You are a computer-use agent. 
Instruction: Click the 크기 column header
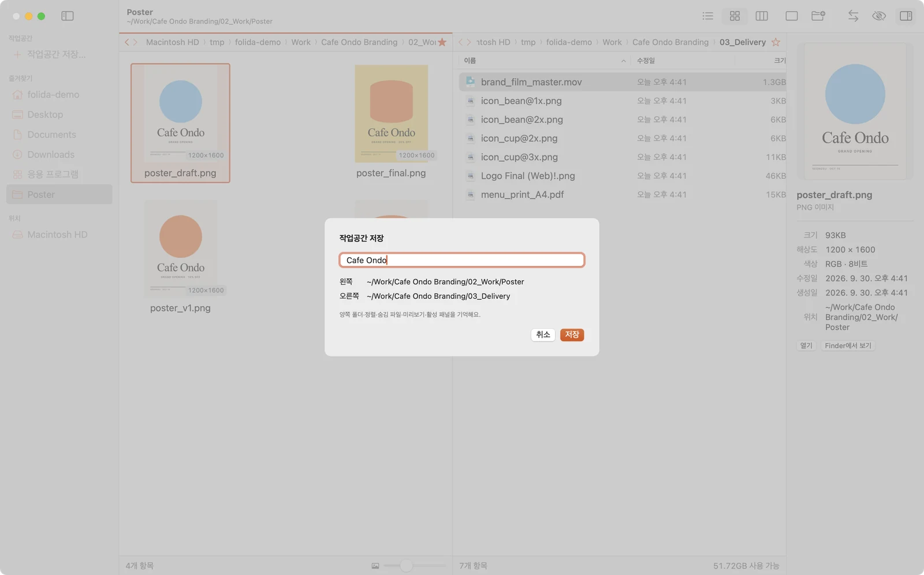pyautogui.click(x=780, y=61)
